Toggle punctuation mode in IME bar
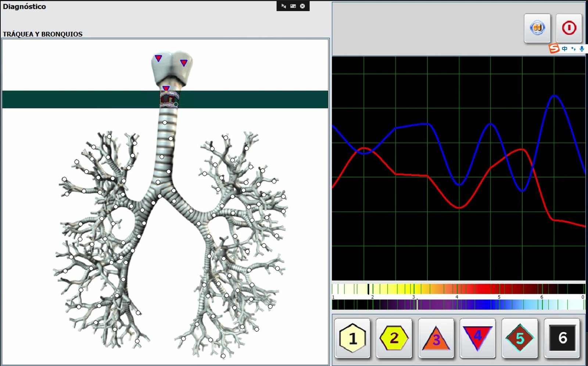The height and width of the screenshot is (366, 588). [573, 48]
